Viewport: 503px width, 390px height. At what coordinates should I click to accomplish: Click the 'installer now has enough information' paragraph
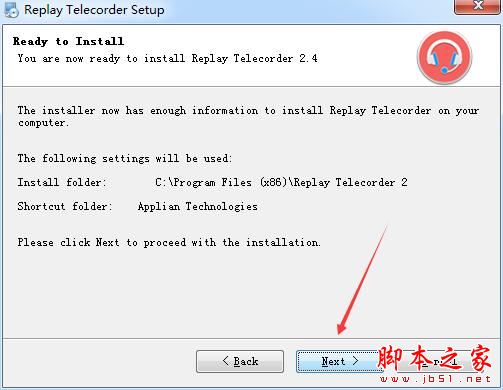(x=248, y=116)
